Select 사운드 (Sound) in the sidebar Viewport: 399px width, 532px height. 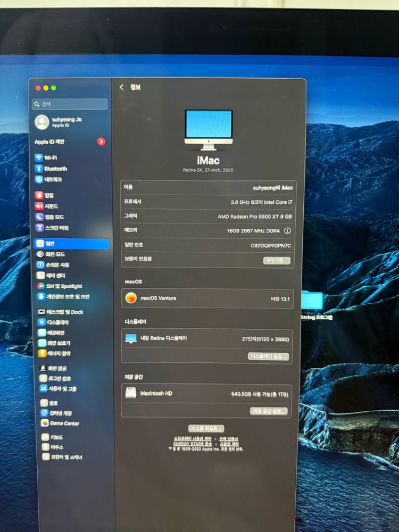(51, 206)
